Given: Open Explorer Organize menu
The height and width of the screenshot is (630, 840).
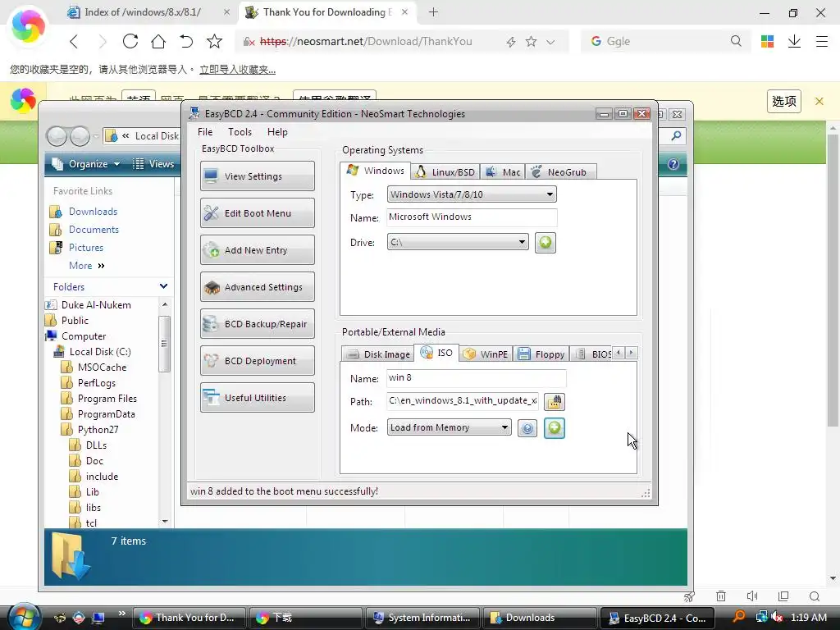Looking at the screenshot, I should [x=85, y=164].
